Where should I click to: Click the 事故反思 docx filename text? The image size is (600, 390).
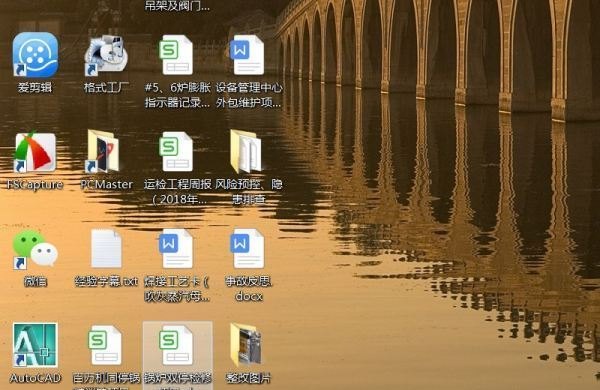point(248,289)
